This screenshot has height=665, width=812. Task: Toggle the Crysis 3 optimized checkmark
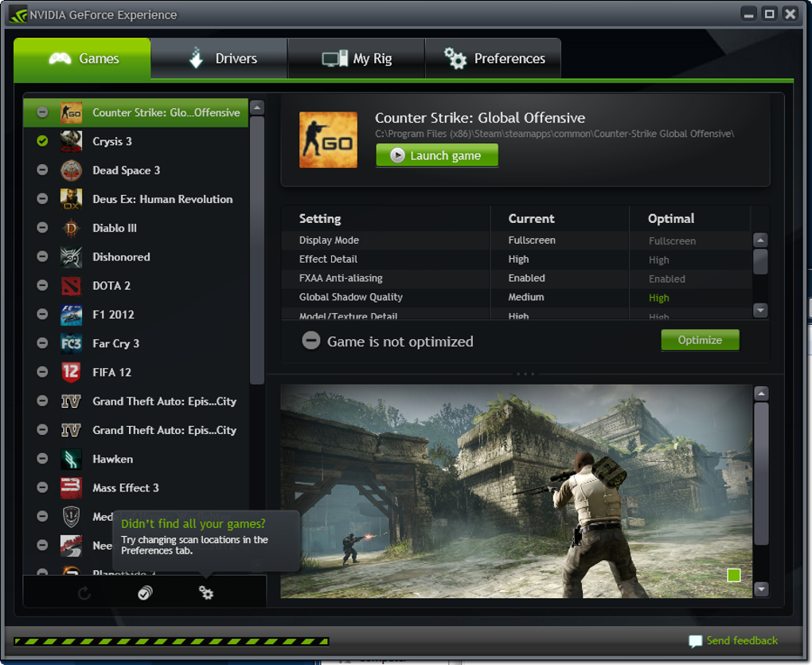click(x=42, y=141)
